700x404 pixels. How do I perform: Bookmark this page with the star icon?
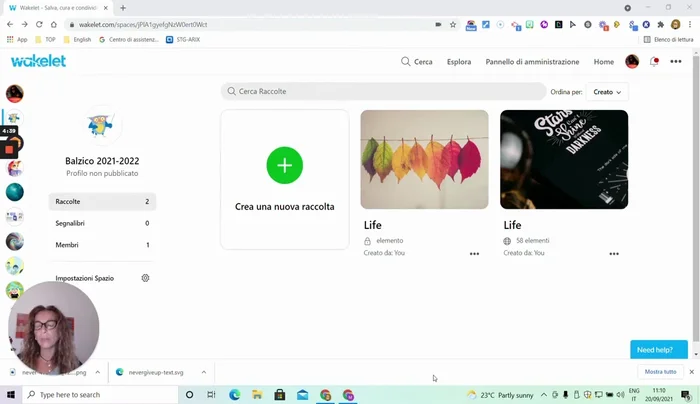pyautogui.click(x=453, y=24)
